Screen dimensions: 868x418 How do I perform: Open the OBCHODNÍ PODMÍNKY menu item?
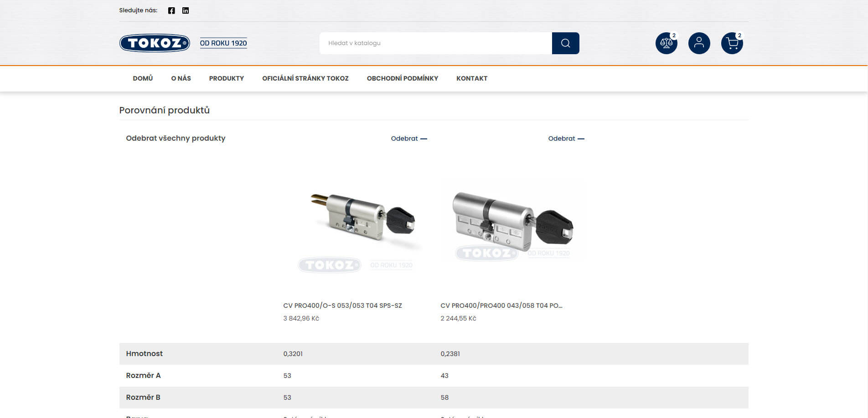click(403, 78)
